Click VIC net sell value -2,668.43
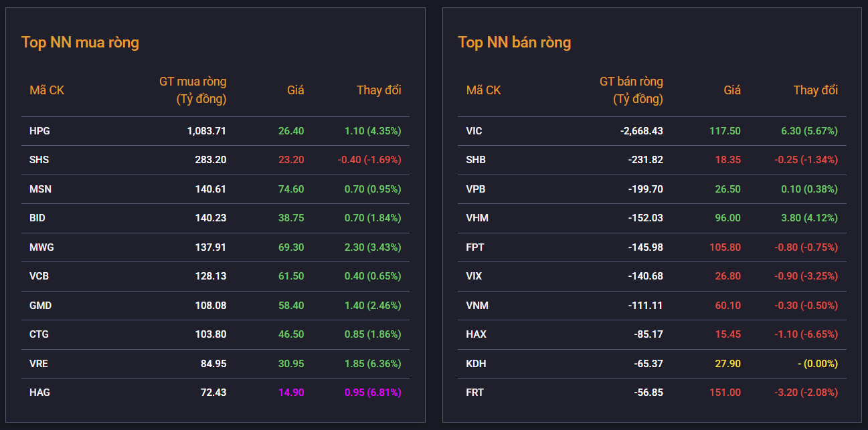The height and width of the screenshot is (430, 868). click(642, 131)
